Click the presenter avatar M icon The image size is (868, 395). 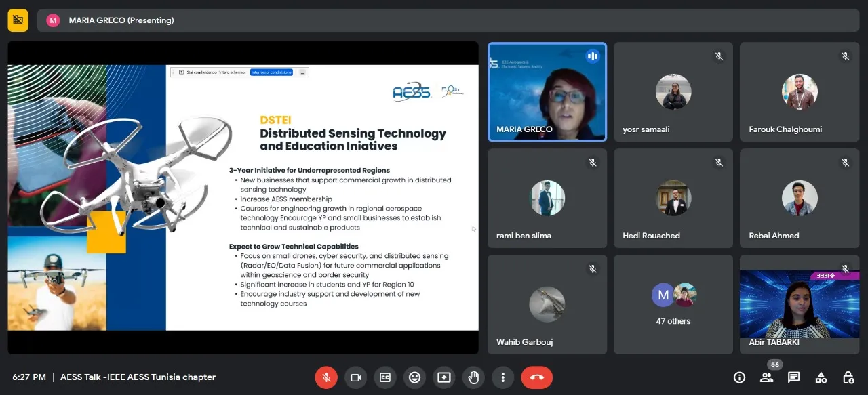(x=53, y=20)
